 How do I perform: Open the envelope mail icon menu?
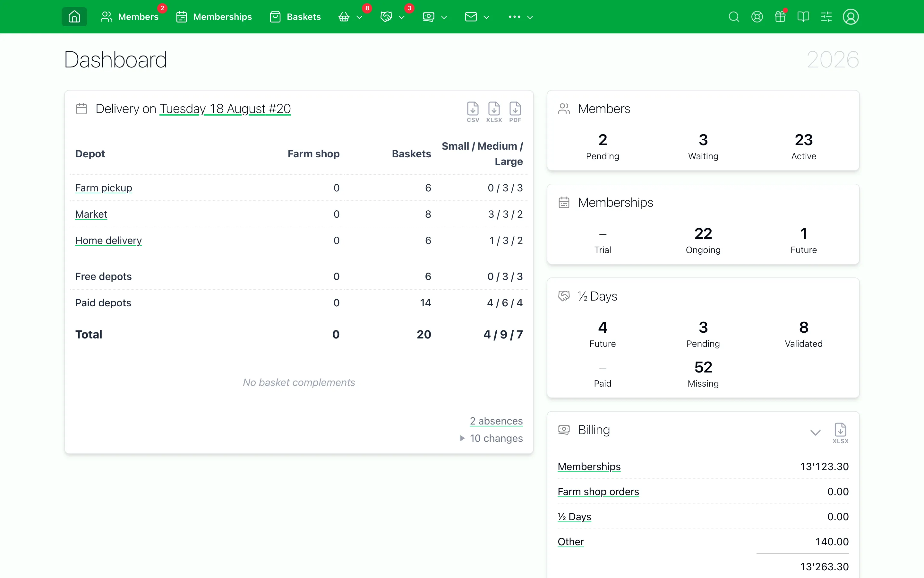coord(471,17)
